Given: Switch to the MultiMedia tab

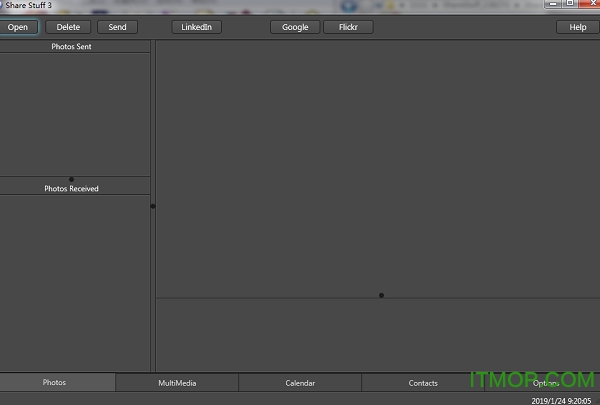Looking at the screenshot, I should pyautogui.click(x=177, y=383).
